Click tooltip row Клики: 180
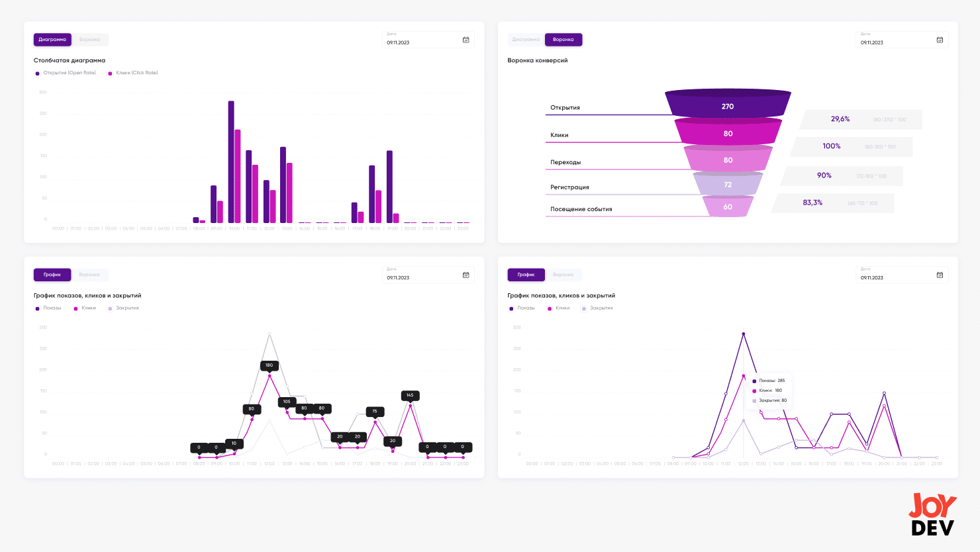 [x=767, y=391]
